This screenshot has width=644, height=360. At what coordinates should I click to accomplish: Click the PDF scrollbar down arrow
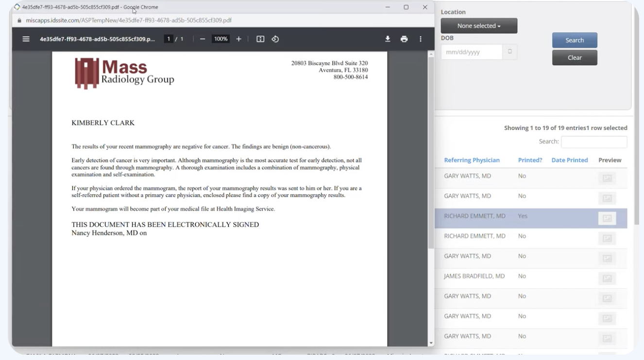point(431,343)
